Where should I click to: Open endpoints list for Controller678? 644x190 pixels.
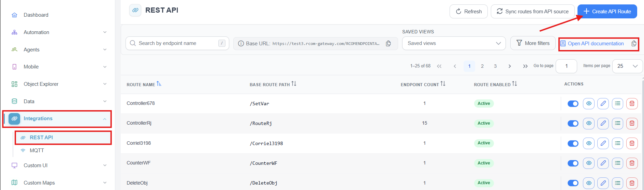(x=617, y=104)
